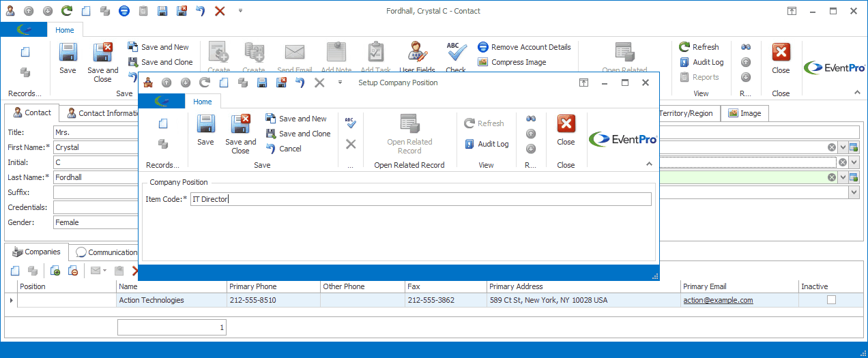Viewport: 868px width, 358px height.
Task: Switch to the Contact tab
Action: [31, 113]
